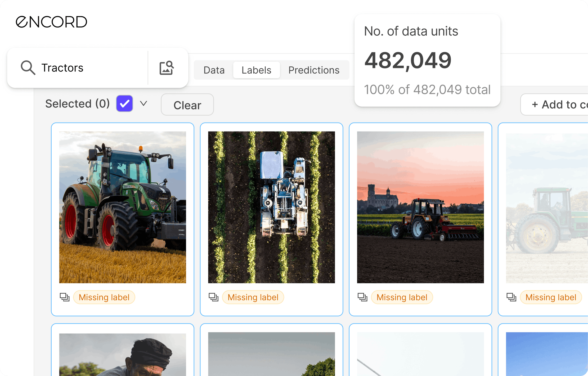The width and height of the screenshot is (588, 376).
Task: Click the stack icon on the aerial crop field card
Action: [x=213, y=297]
